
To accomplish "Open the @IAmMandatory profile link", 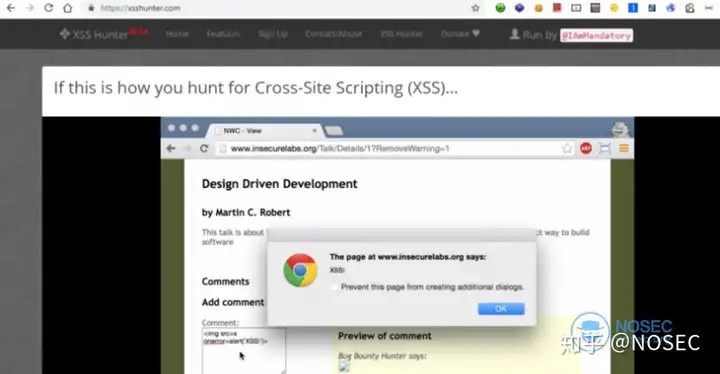I will coord(596,35).
